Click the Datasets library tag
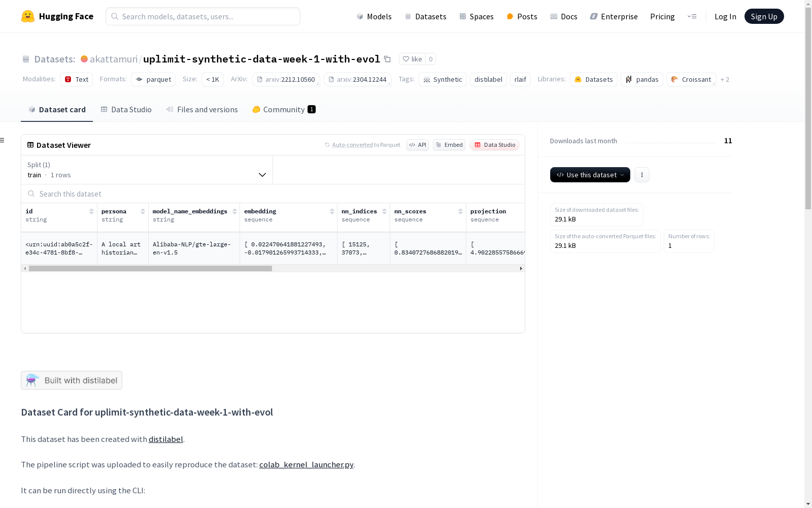Screen dimensions: 812x508 coord(594,79)
